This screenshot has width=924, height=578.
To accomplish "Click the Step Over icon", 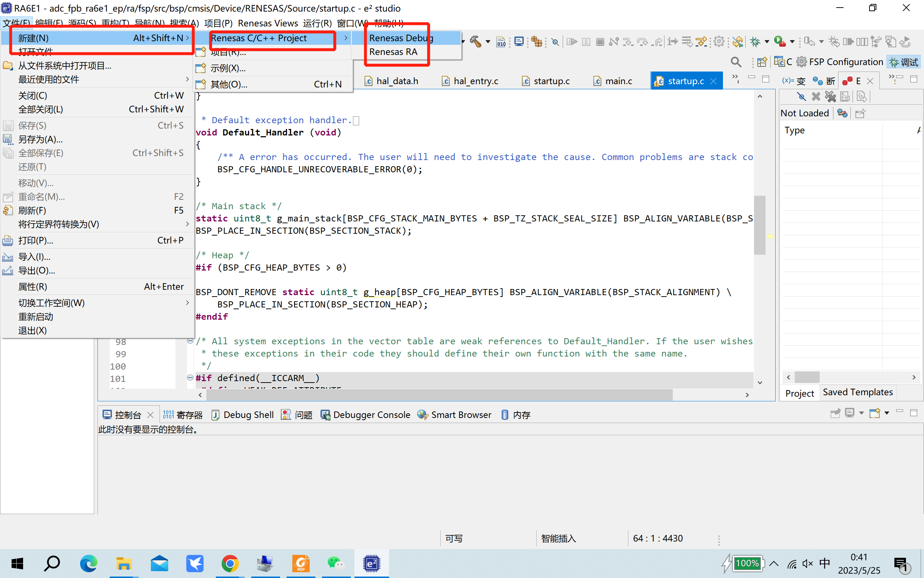I will (x=643, y=41).
